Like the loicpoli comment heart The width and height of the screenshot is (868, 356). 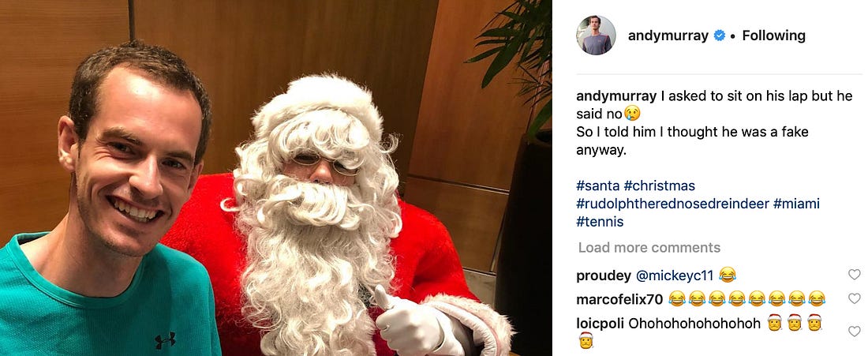pyautogui.click(x=854, y=331)
